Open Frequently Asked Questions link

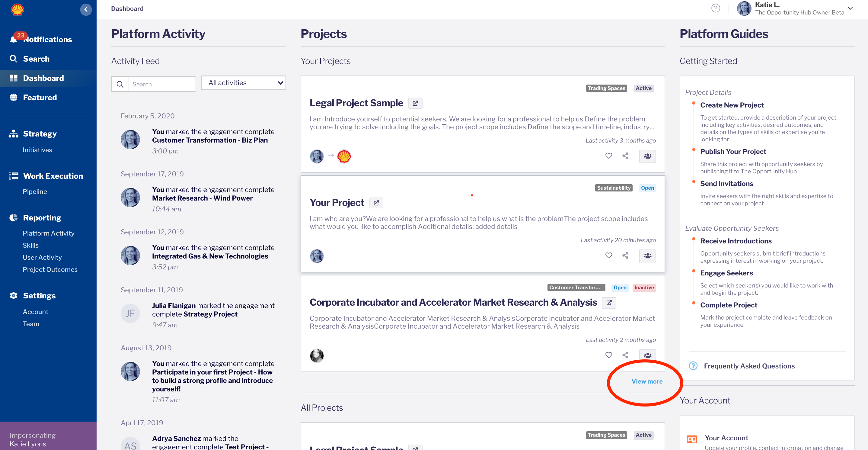(749, 366)
